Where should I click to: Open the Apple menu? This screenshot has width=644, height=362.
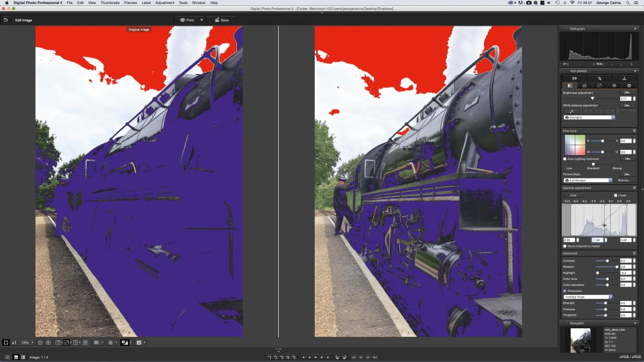click(7, 3)
